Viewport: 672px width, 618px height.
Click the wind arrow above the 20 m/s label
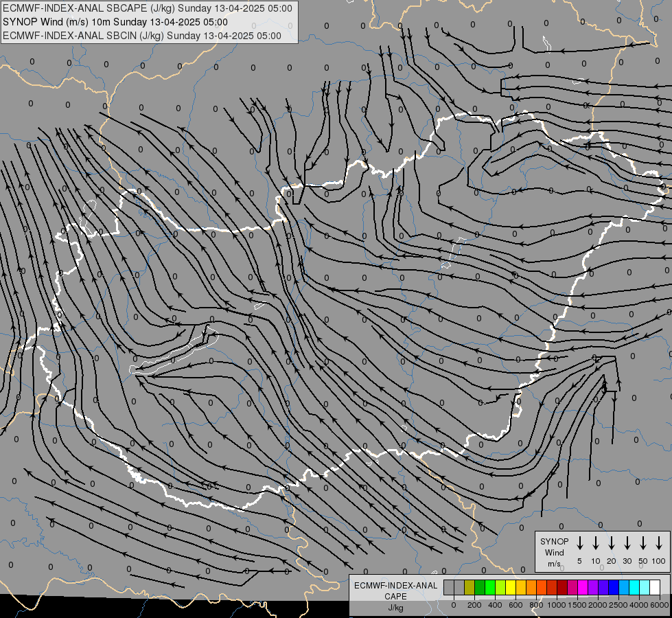[611, 543]
